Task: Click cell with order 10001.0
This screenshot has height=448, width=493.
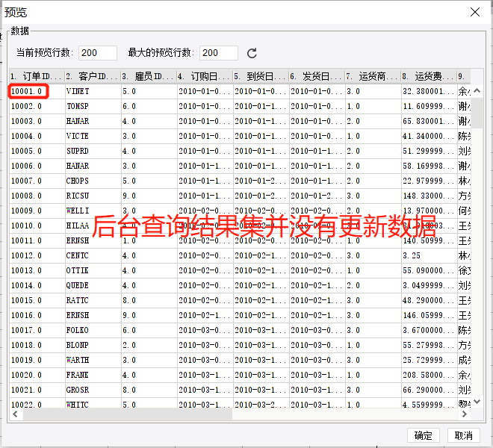Action: pyautogui.click(x=37, y=92)
